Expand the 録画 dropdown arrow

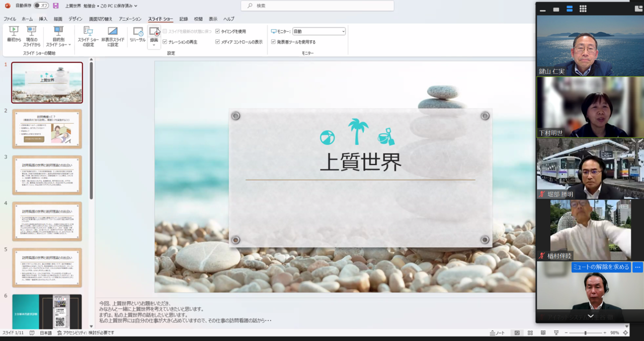(x=154, y=45)
